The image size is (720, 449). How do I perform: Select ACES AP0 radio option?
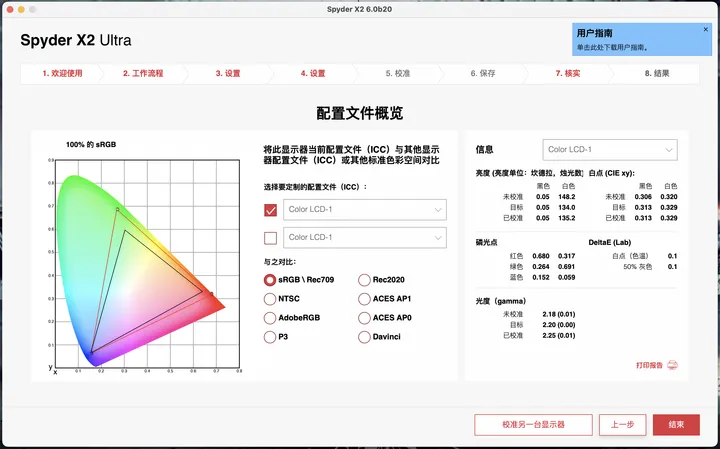pos(364,318)
